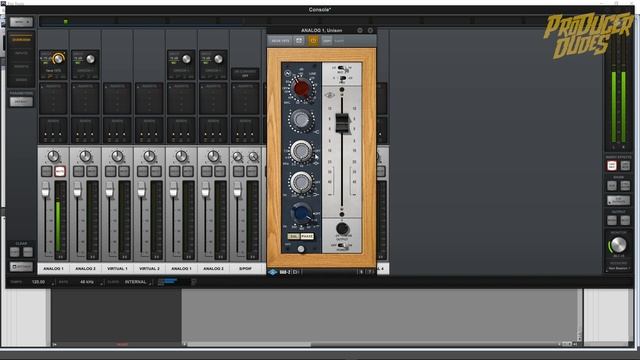Open the CUE OUTPUTS button in monitor column
The image size is (640, 360).
tap(618, 200)
